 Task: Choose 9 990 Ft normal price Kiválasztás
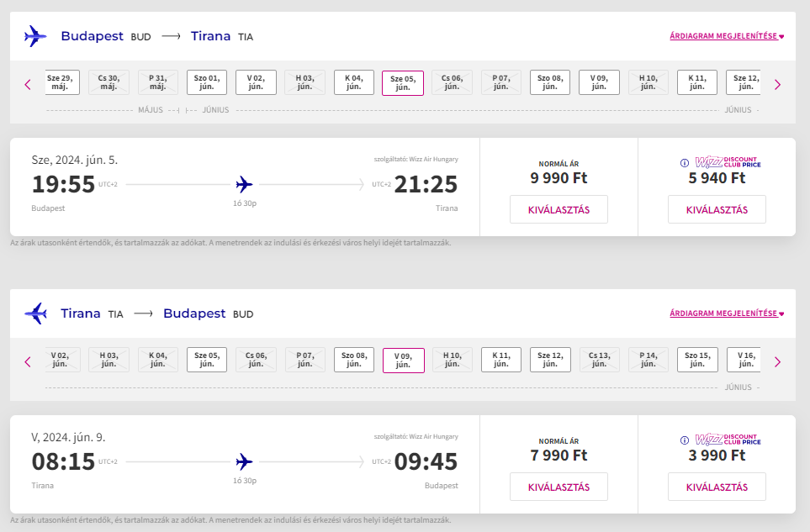tap(559, 209)
